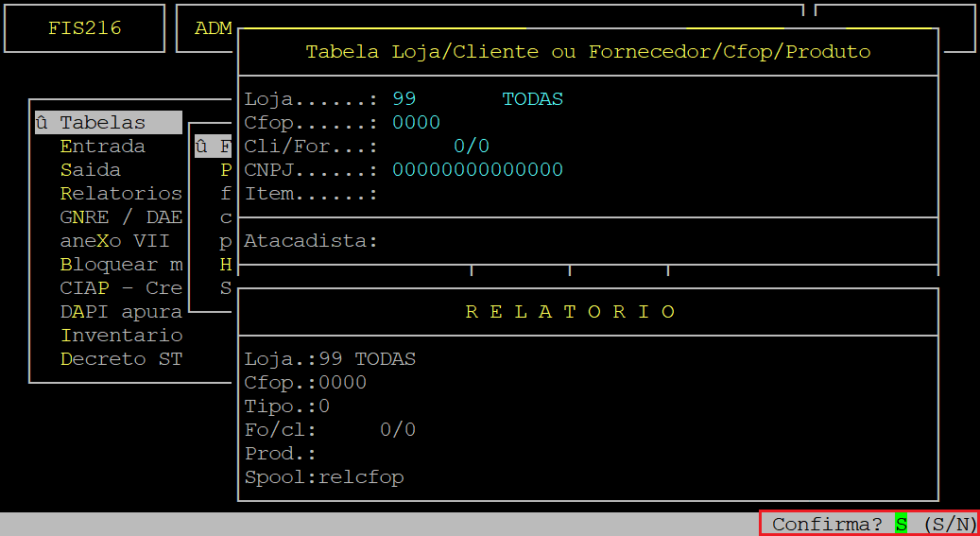Viewport: 980px width, 536px height.
Task: Click the Atacadista field label
Action: (x=311, y=241)
